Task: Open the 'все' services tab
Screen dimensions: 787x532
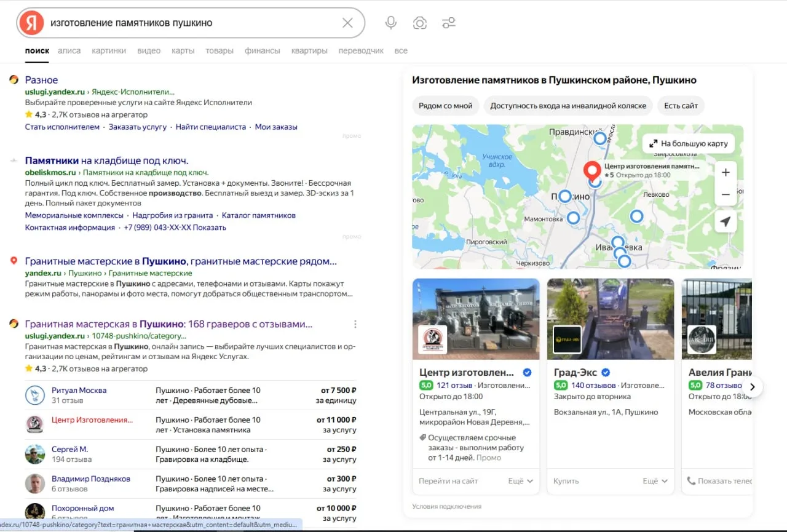Action: click(x=401, y=50)
